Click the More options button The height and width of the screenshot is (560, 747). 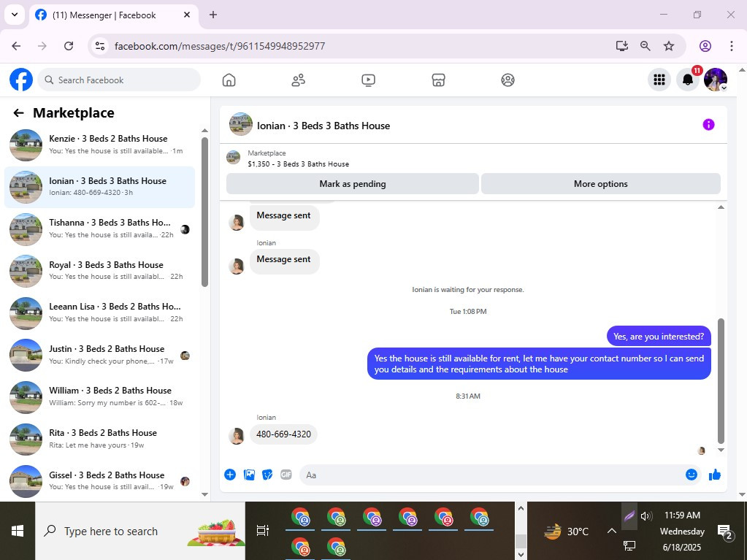pos(601,184)
